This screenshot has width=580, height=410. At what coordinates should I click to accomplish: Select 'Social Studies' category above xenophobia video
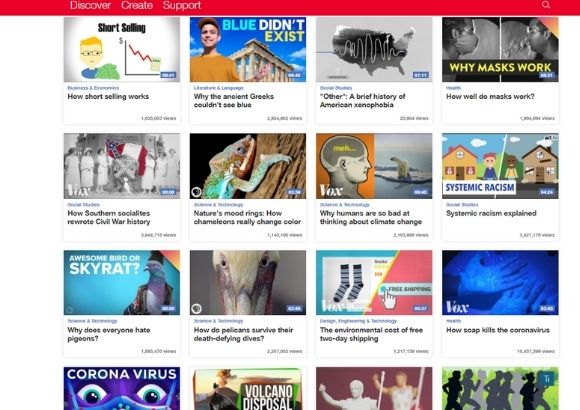pyautogui.click(x=336, y=88)
